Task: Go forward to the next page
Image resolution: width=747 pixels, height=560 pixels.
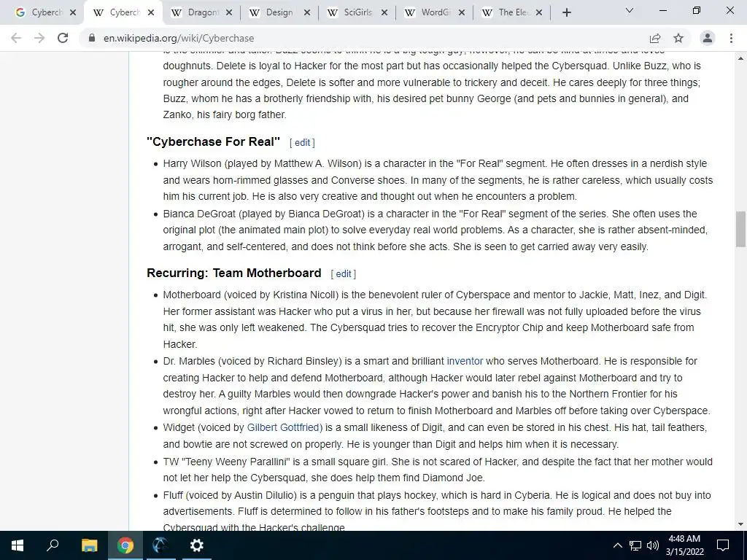Action: (x=39, y=38)
